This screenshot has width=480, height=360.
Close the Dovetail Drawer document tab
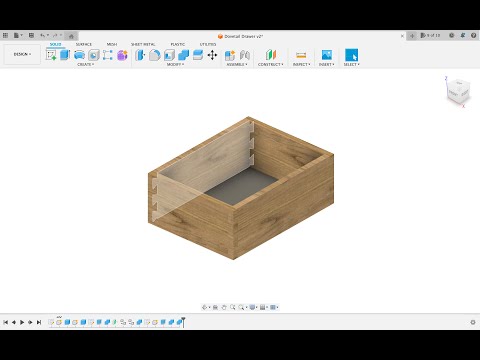click(402, 36)
